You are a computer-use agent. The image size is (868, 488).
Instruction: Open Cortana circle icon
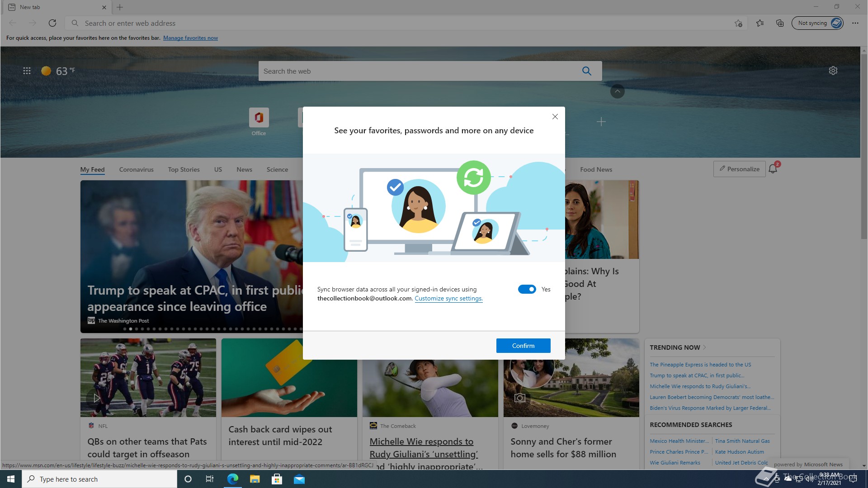coord(188,479)
